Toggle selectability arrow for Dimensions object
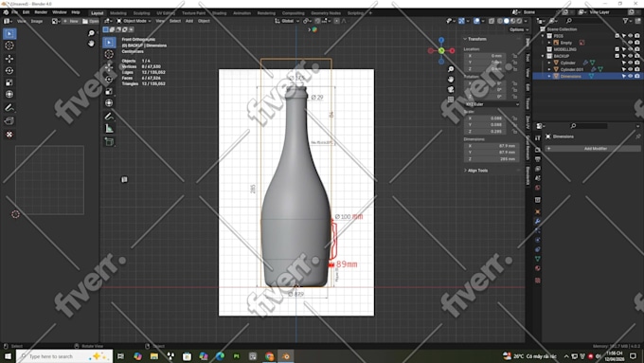The width and height of the screenshot is (644, 363). coord(624,76)
